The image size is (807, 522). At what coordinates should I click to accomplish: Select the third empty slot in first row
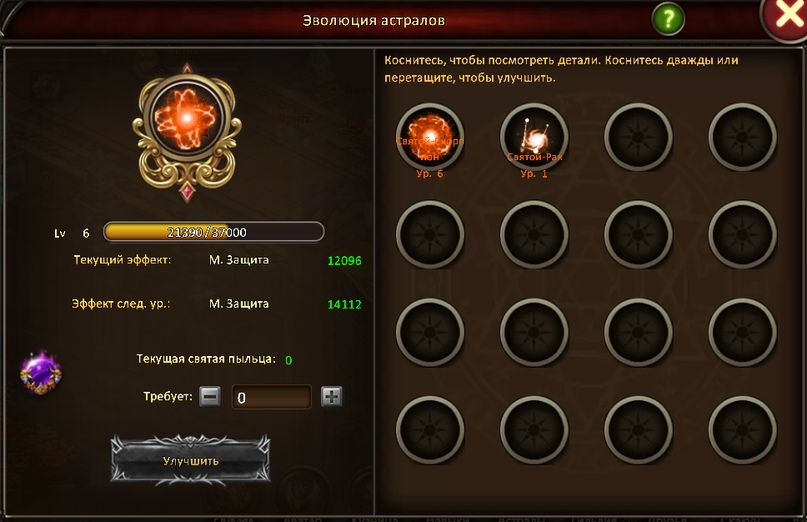click(638, 137)
